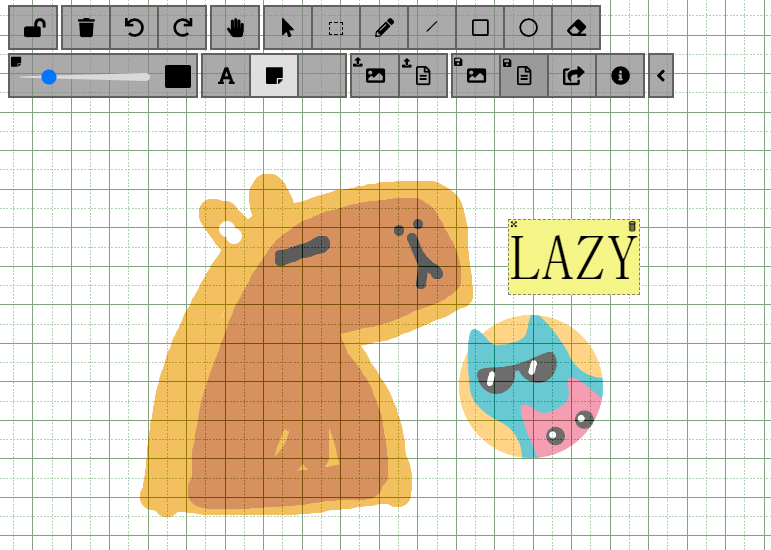
Task: Select the text tool (A icon)
Action: (226, 76)
